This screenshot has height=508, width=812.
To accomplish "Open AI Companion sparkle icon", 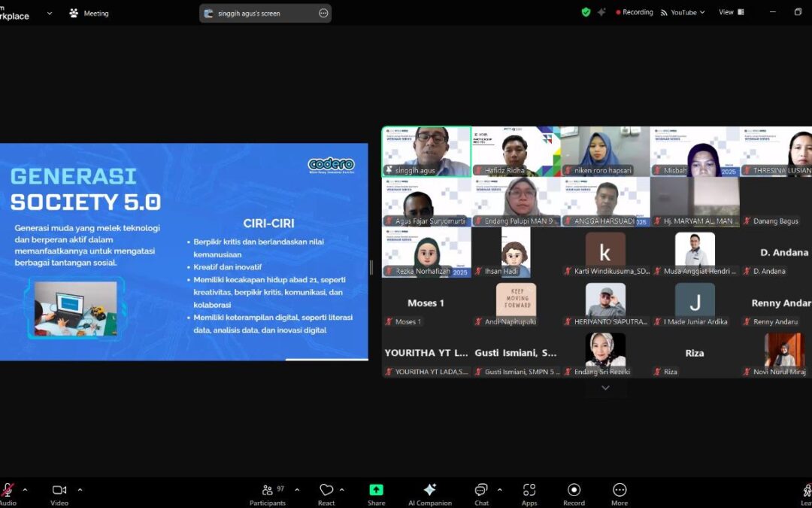I will coord(430,490).
